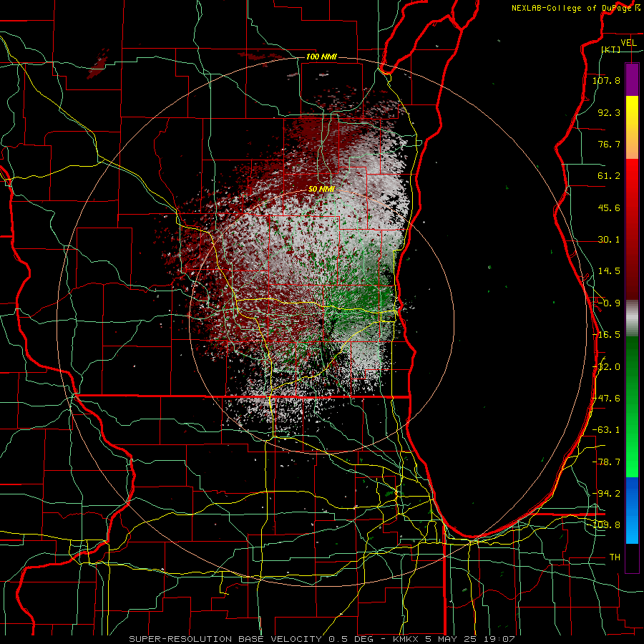The image size is (644, 644).
Task: Select the 107.8 value on velocity scale
Action: click(607, 80)
